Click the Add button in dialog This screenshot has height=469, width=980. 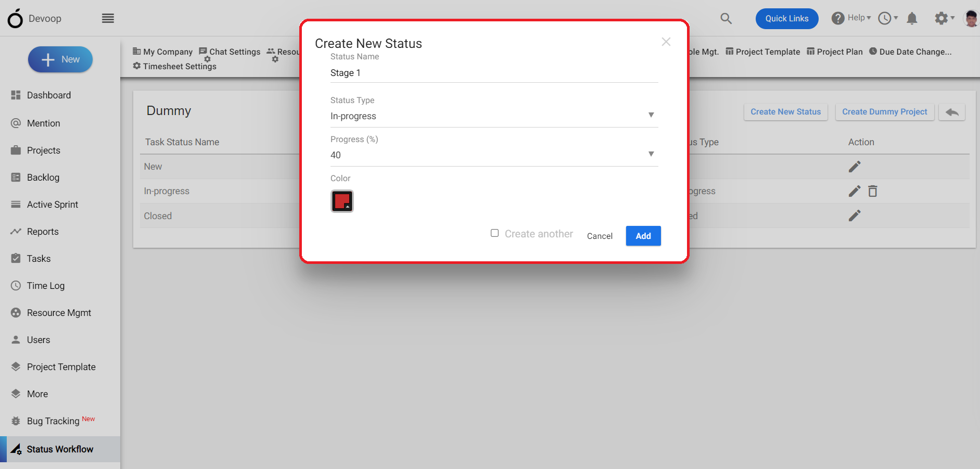[x=643, y=236]
